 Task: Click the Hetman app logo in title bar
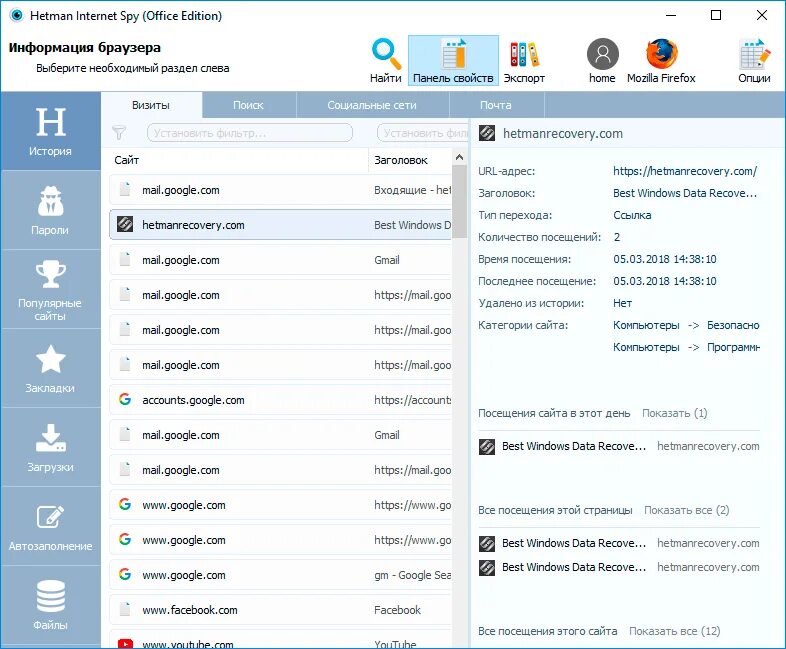point(17,16)
